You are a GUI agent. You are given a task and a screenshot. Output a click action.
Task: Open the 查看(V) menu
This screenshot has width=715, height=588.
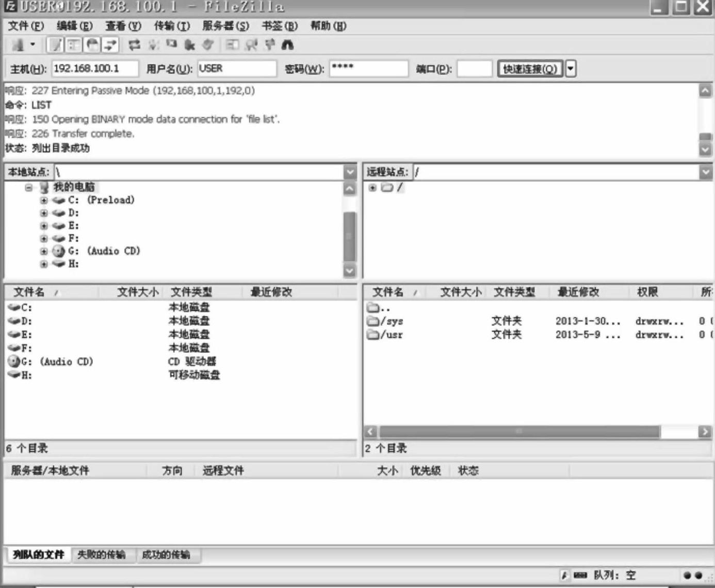click(x=123, y=26)
